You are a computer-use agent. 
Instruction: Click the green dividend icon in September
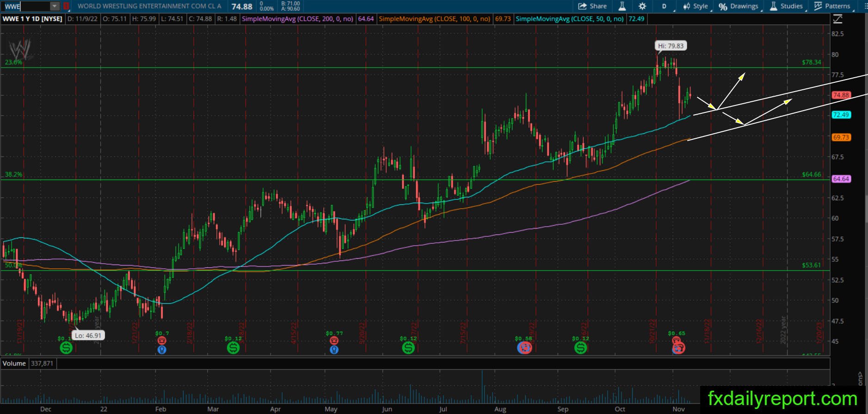tap(580, 348)
